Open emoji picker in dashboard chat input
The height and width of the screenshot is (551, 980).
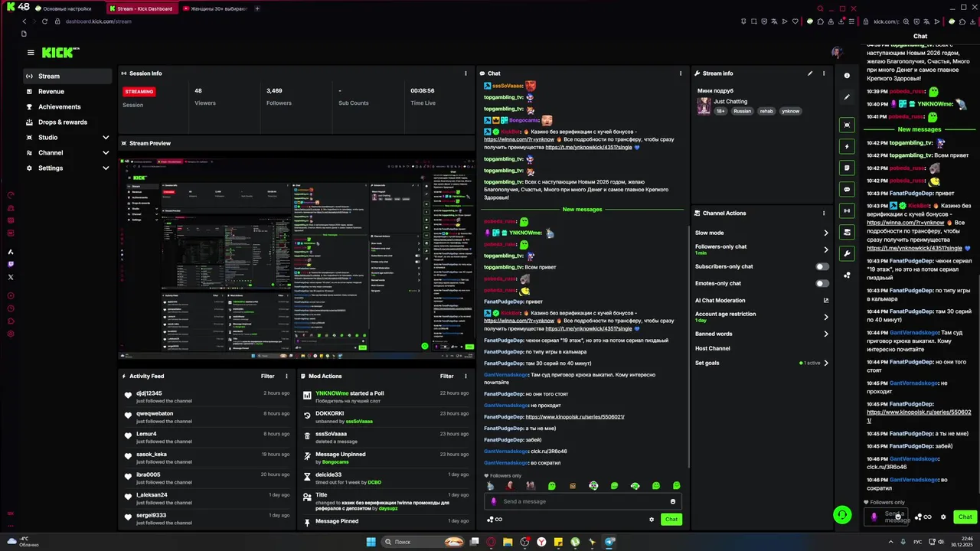click(x=673, y=501)
